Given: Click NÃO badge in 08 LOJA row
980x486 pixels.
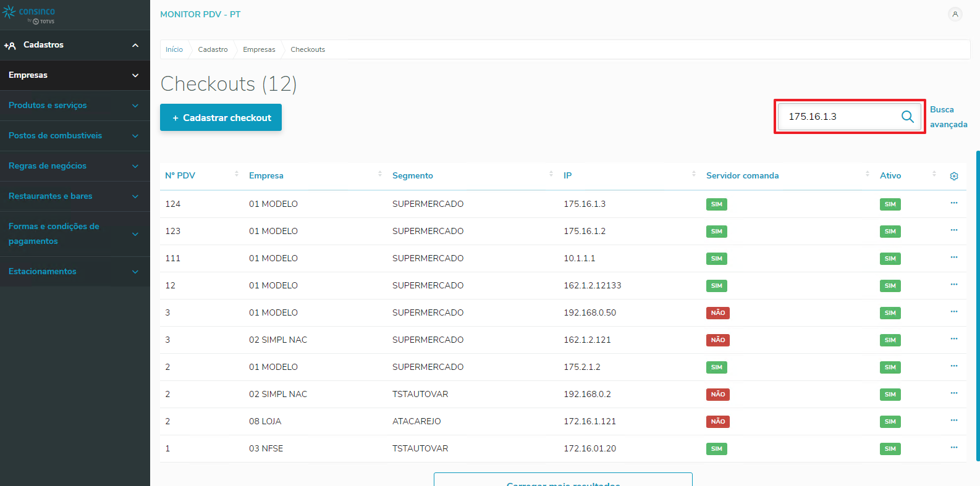Looking at the screenshot, I should click(718, 421).
